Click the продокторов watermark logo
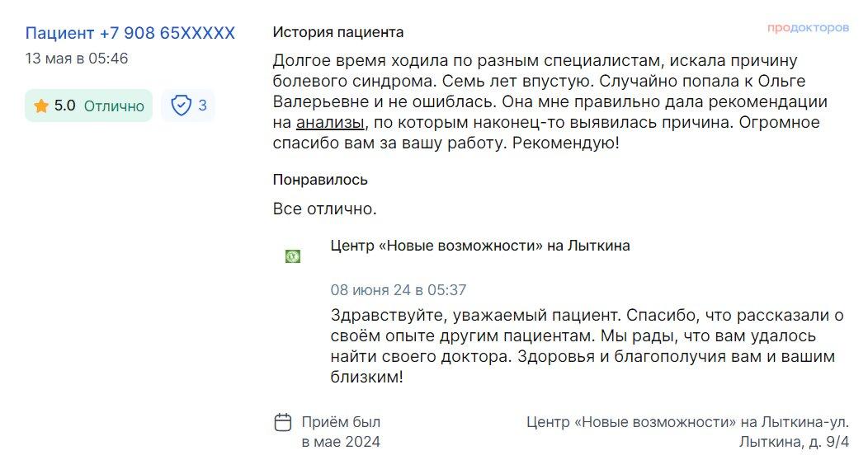Image resolution: width=868 pixels, height=474 pixels. click(x=808, y=28)
